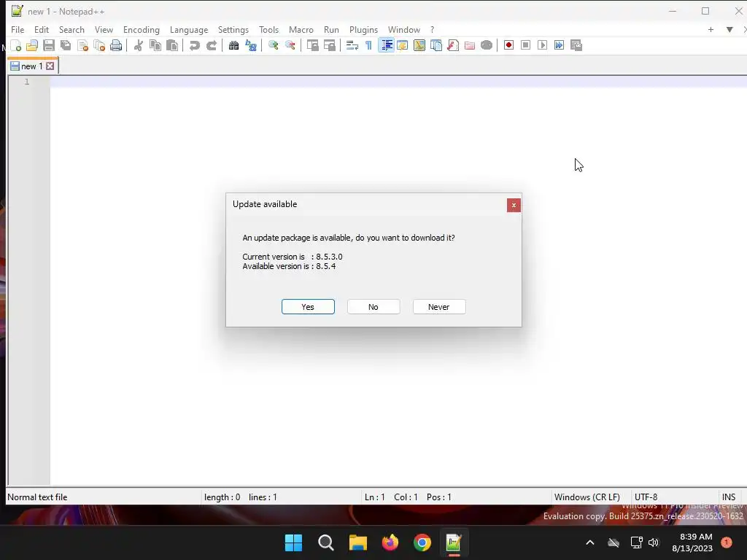The height and width of the screenshot is (560, 747).
Task: Click the Paste toolbar icon
Action: pyautogui.click(x=172, y=45)
